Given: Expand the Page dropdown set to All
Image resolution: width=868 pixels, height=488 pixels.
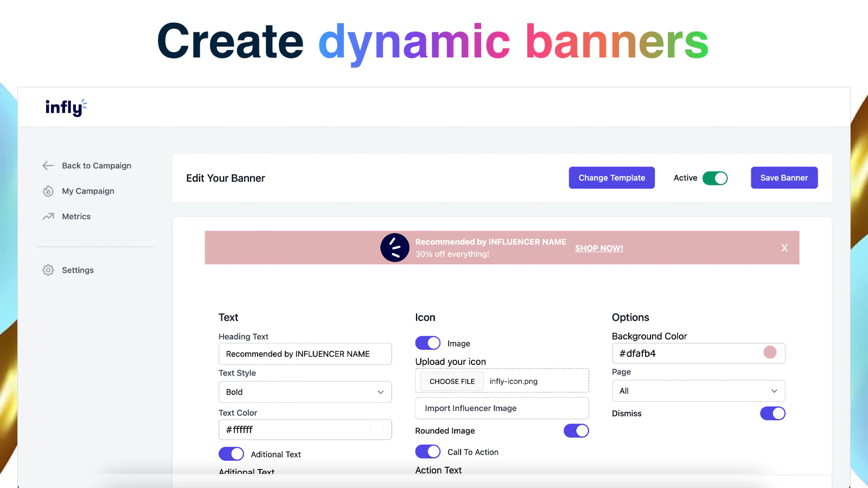Looking at the screenshot, I should [x=698, y=391].
